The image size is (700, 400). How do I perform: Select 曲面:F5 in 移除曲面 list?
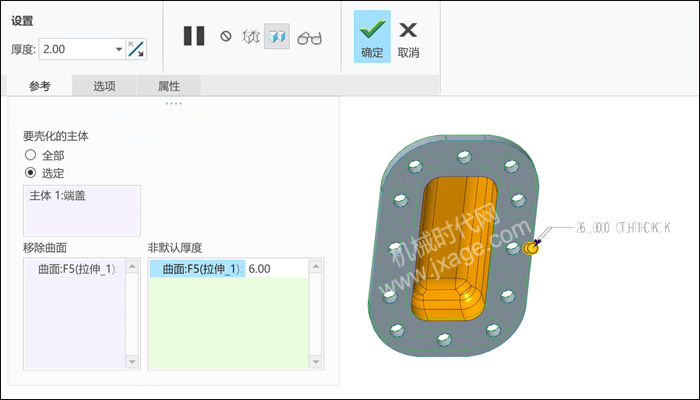point(75,269)
